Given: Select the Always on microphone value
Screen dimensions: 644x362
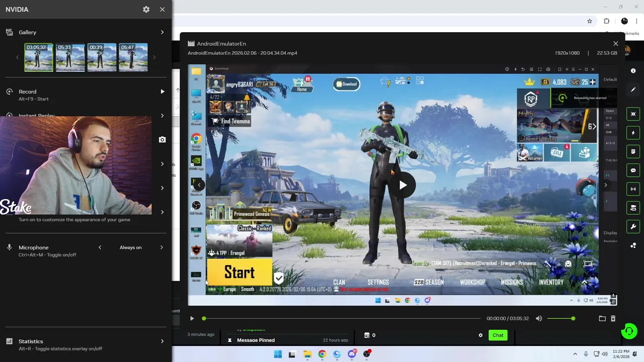Looking at the screenshot, I should [130, 247].
